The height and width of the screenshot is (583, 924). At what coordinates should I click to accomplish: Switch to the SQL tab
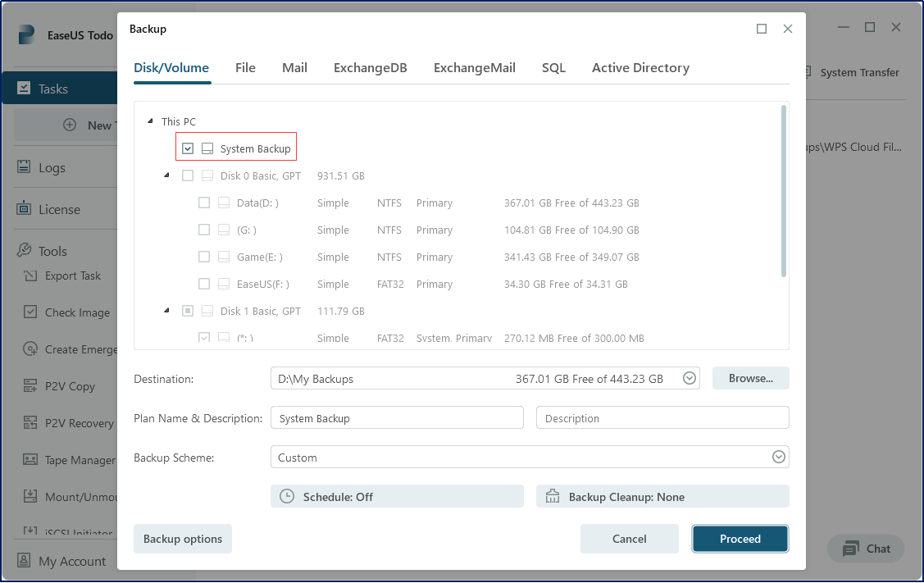(553, 68)
